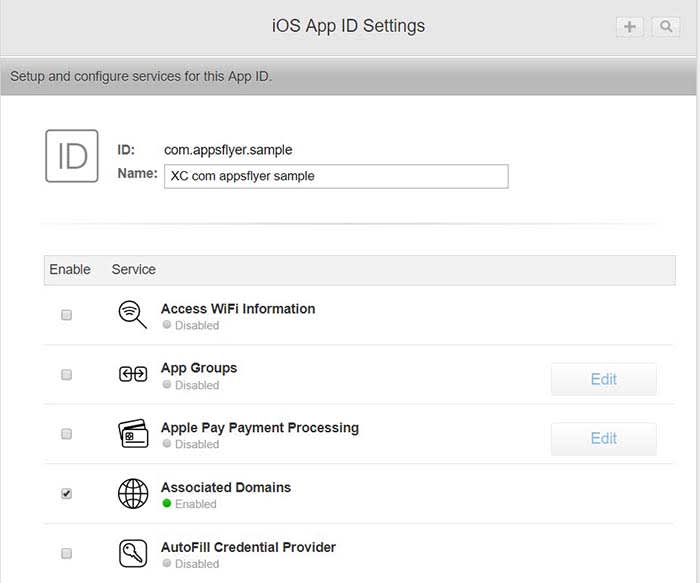Click into the Name text field

[336, 176]
